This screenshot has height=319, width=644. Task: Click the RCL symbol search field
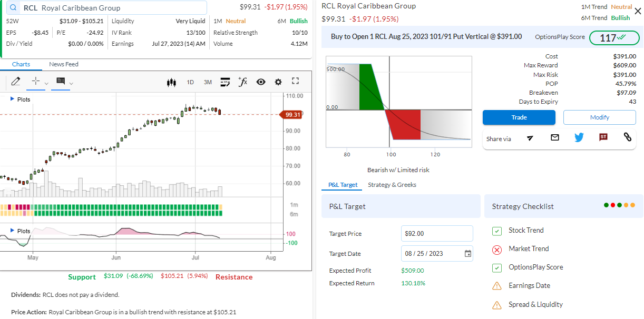(106, 8)
